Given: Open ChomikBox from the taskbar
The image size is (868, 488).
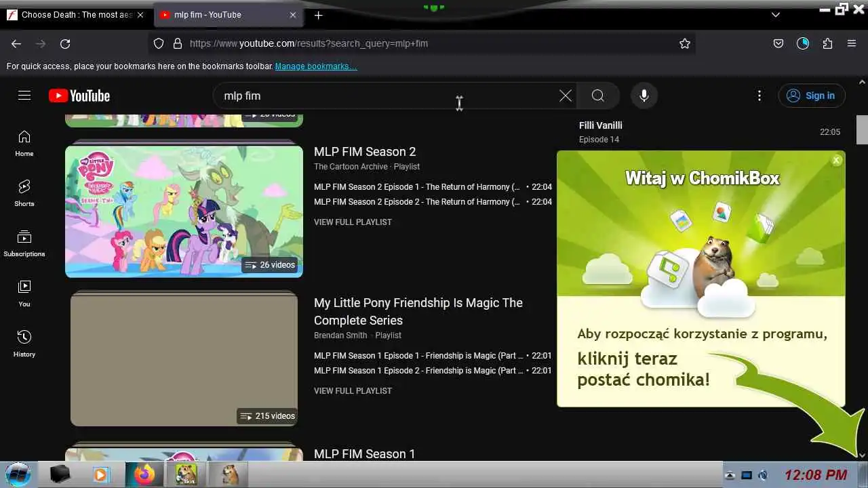Looking at the screenshot, I should point(186,474).
